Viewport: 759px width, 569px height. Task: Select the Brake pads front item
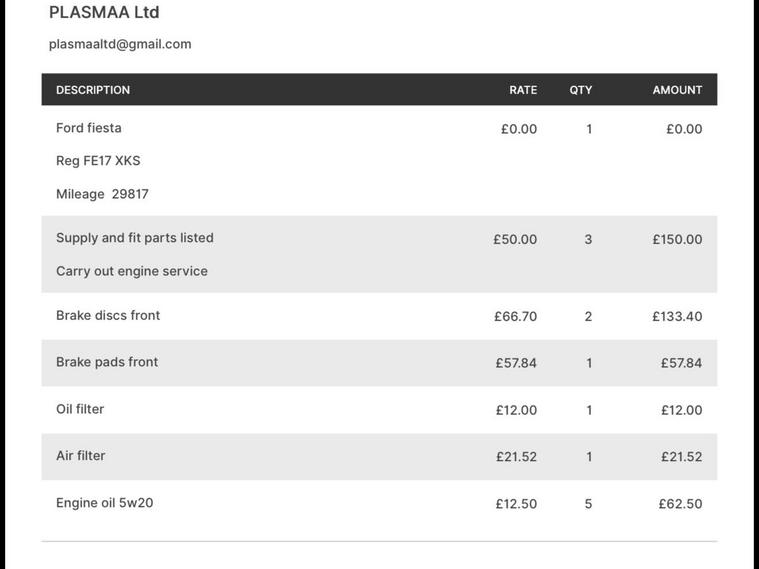107,362
